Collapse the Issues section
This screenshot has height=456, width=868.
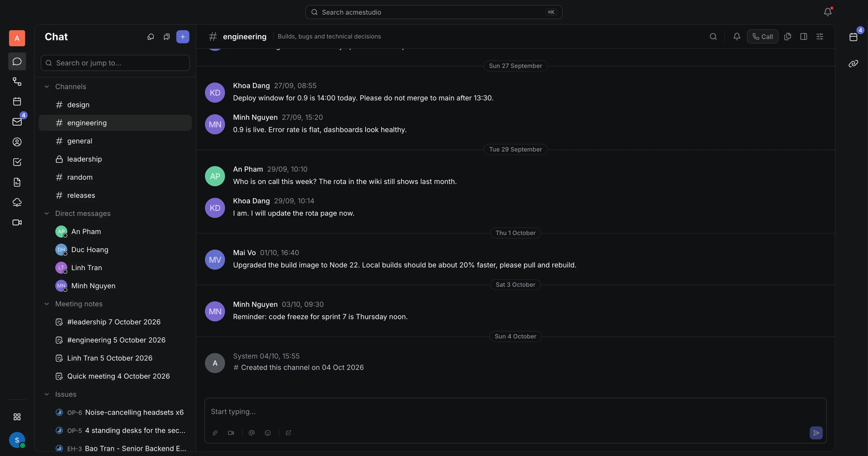[47, 394]
